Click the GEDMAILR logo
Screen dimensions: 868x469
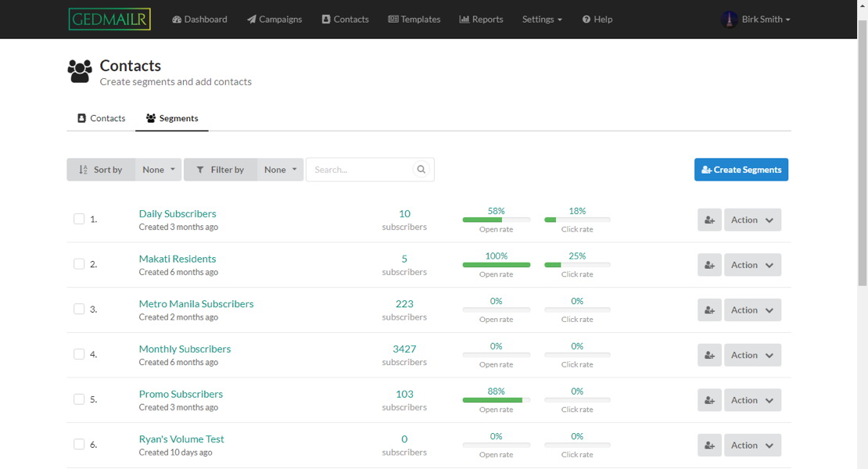pyautogui.click(x=109, y=20)
